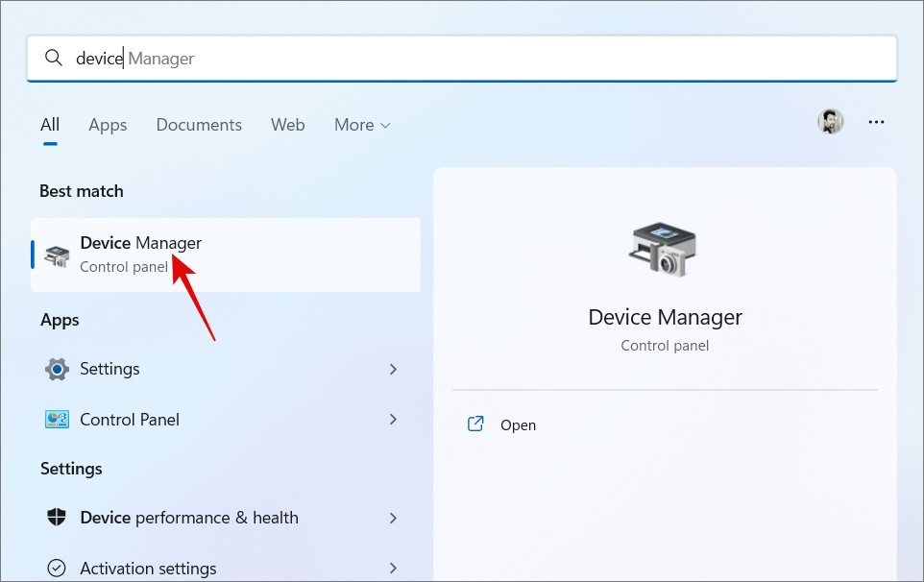This screenshot has width=924, height=582.
Task: Expand Device performance & health chevron
Action: (x=393, y=518)
